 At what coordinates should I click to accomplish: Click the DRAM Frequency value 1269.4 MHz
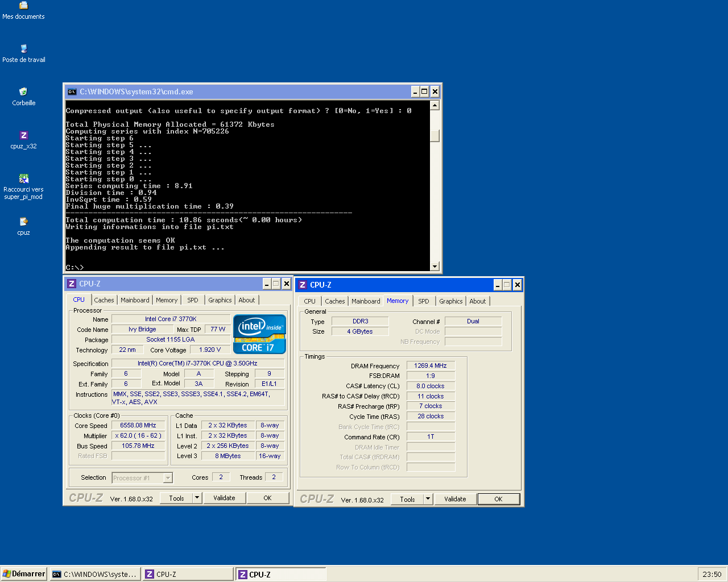pos(431,365)
